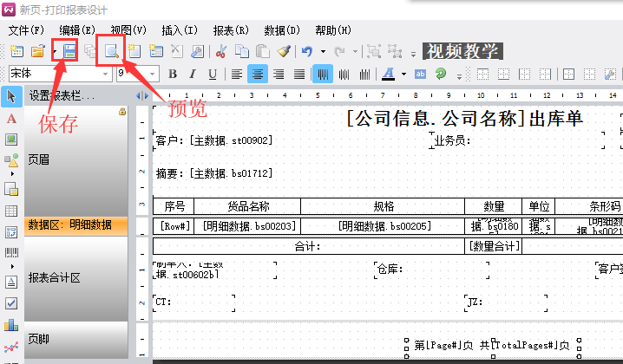Click the Undo arrow icon
Image resolution: width=623 pixels, height=364 pixels.
(x=305, y=52)
